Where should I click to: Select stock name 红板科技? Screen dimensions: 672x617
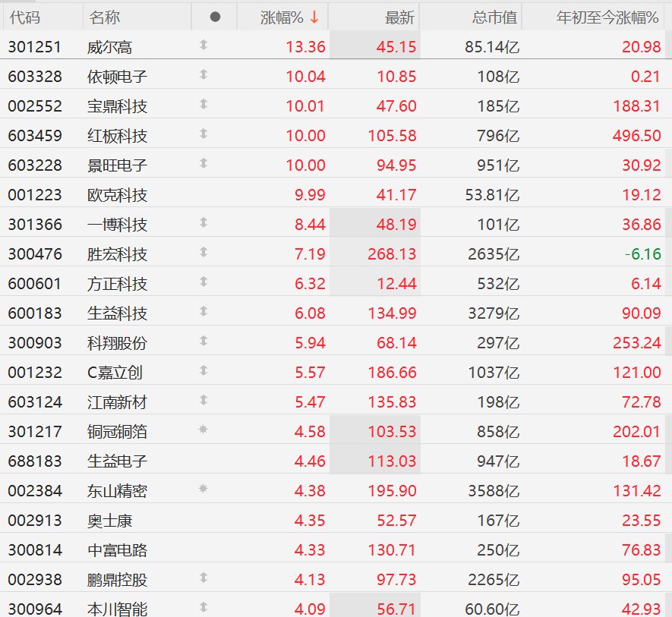[x=117, y=135]
